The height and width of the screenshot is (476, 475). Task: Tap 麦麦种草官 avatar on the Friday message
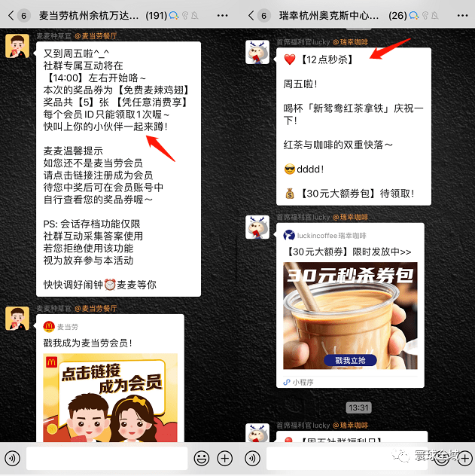coord(17,46)
